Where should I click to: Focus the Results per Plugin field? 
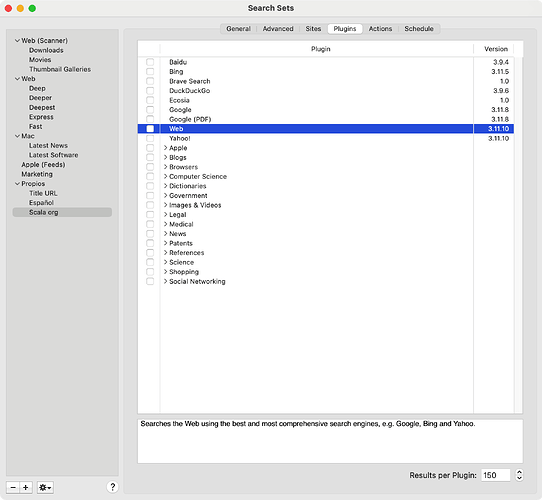coord(495,475)
